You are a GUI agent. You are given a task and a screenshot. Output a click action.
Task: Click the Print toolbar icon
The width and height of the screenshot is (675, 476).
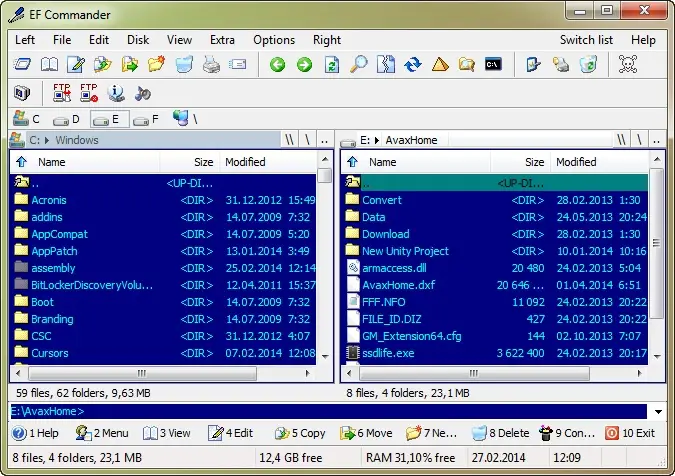click(x=211, y=65)
